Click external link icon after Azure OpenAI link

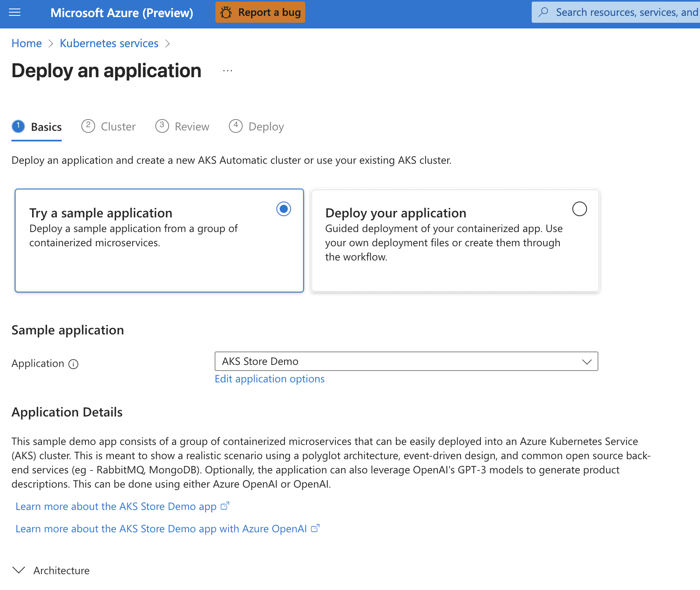(x=315, y=528)
